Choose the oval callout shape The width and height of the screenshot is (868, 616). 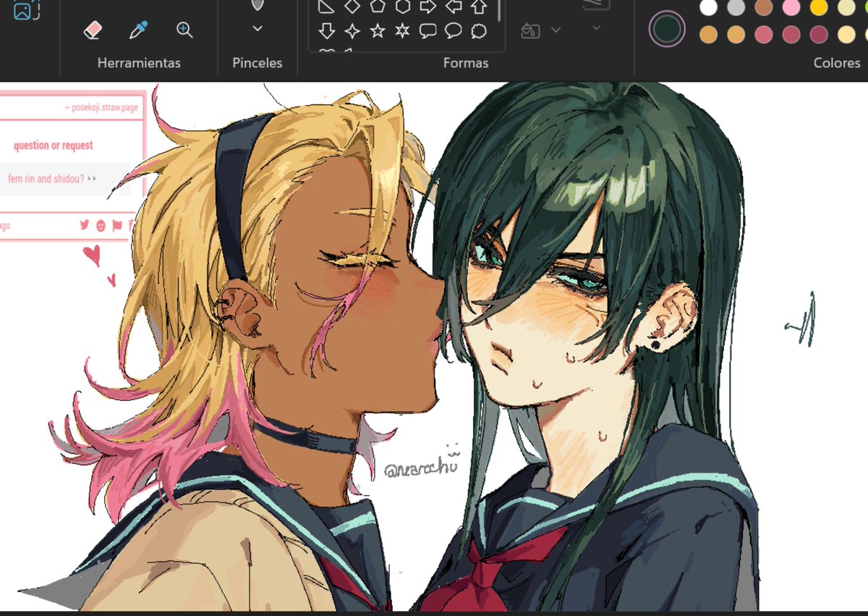point(454,31)
